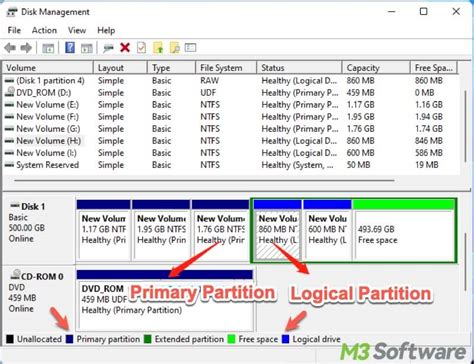Click the disk graphic pane vertical scrollbar
Screen dimensions: 474x364
coord(465,261)
